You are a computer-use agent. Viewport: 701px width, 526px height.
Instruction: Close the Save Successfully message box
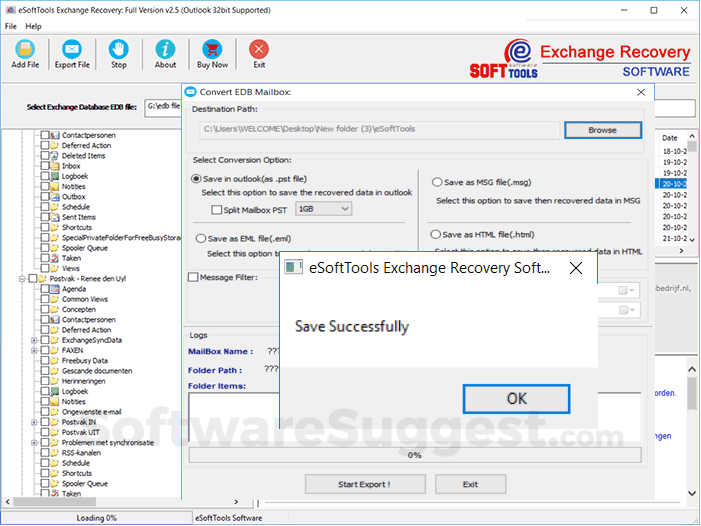point(576,268)
